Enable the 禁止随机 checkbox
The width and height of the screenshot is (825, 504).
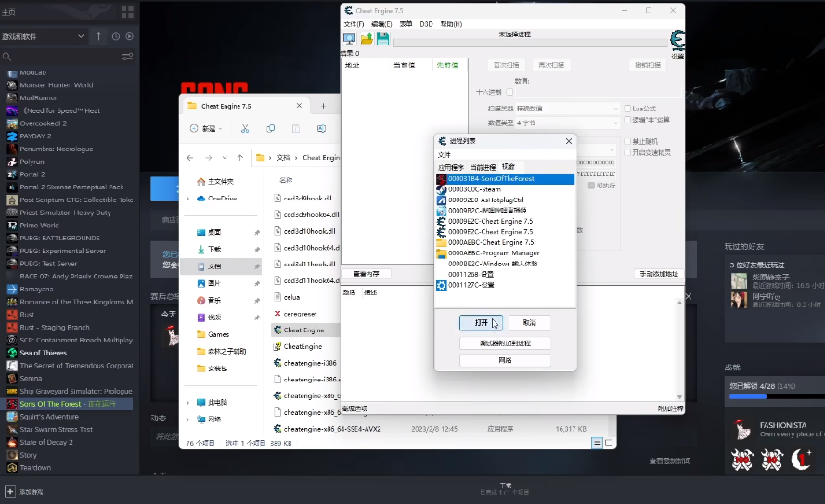[x=627, y=141]
